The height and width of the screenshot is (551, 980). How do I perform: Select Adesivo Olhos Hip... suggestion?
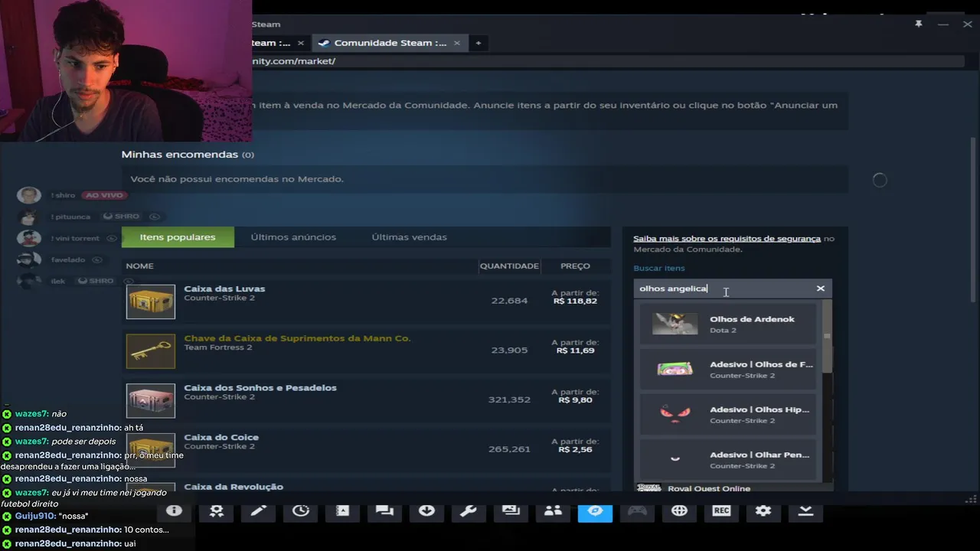pos(728,414)
